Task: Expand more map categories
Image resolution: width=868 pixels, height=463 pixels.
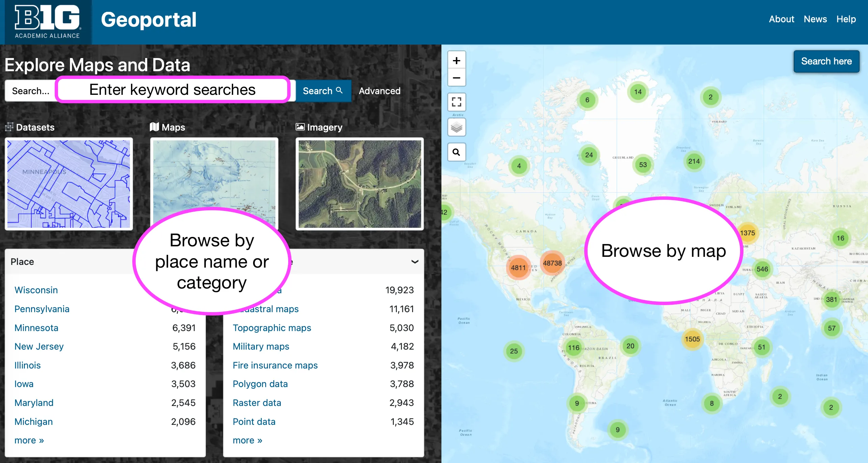Action: pyautogui.click(x=247, y=440)
